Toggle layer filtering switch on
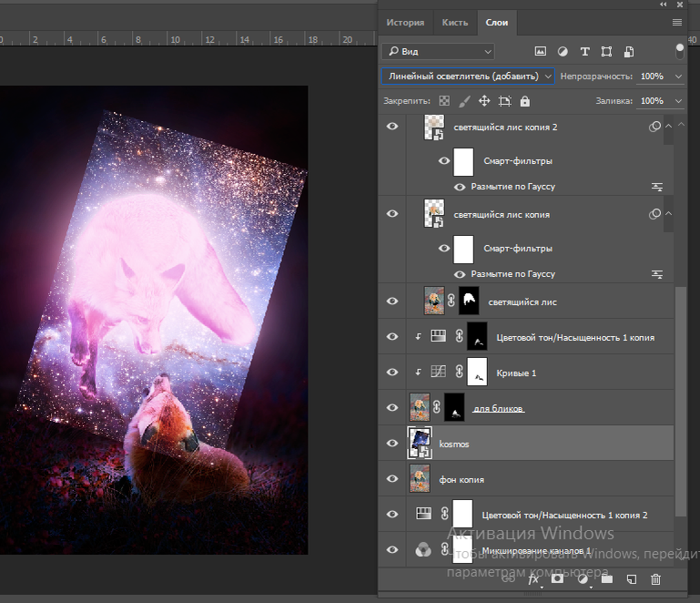Screen dimensions: 700x603 point(679,51)
